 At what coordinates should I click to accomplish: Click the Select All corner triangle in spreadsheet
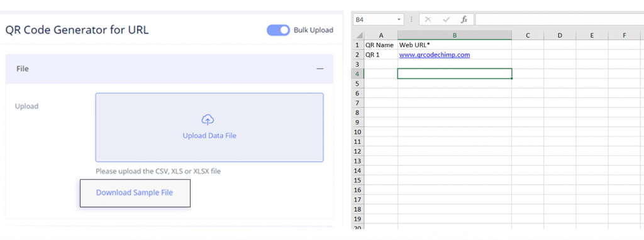click(360, 36)
